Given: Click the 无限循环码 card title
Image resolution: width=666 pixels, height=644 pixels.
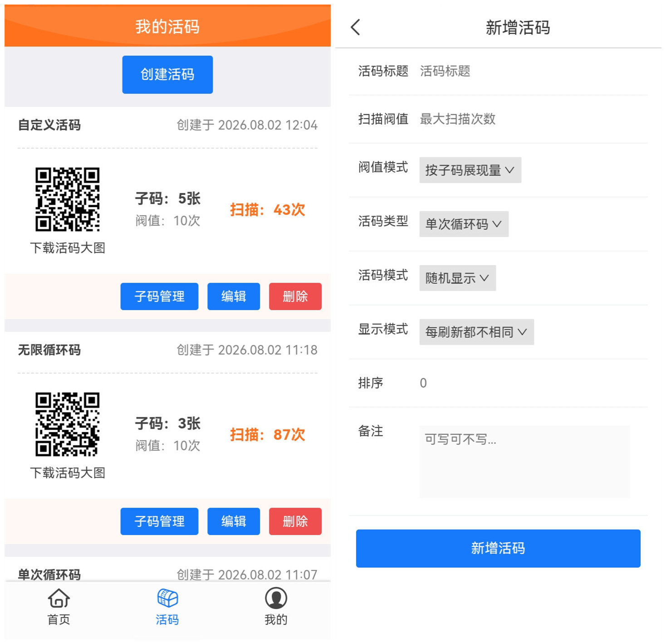Looking at the screenshot, I should tap(49, 350).
